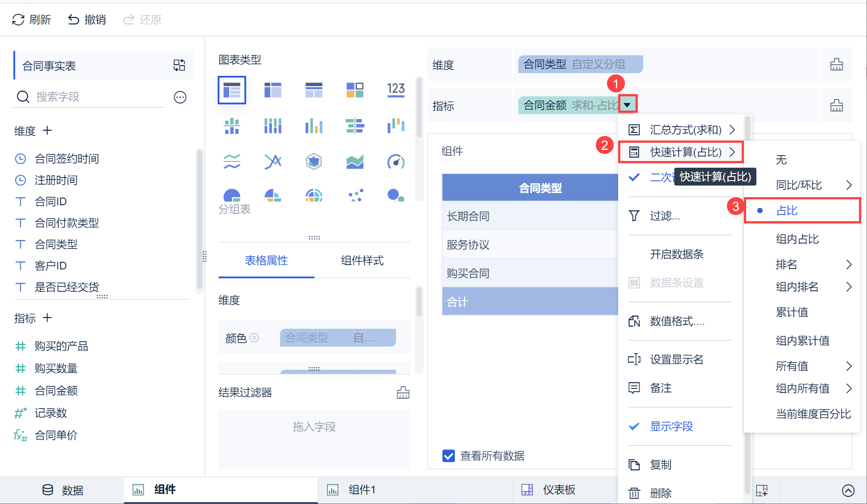The width and height of the screenshot is (867, 504).
Task: Open the 仪表板 tab at the bottom
Action: pyautogui.click(x=558, y=490)
